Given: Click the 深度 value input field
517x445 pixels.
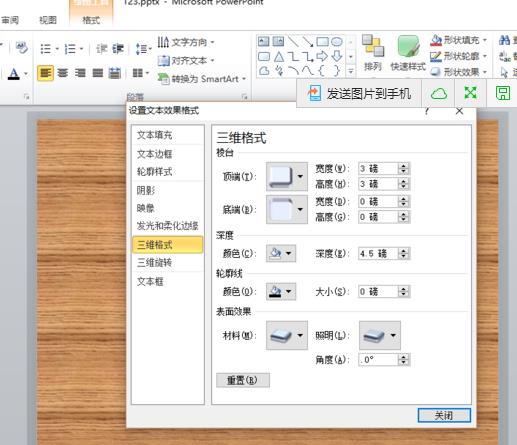Looking at the screenshot, I should pos(378,254).
